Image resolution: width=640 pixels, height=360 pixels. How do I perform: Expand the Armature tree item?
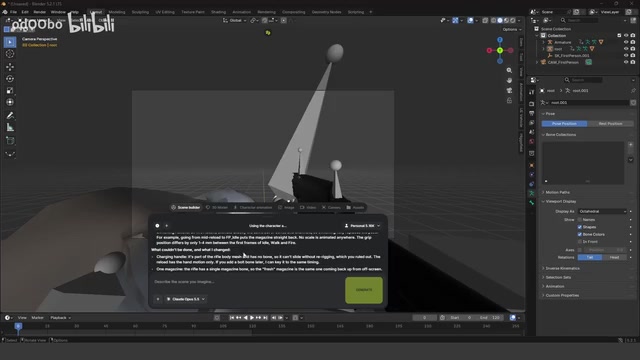coord(543,42)
